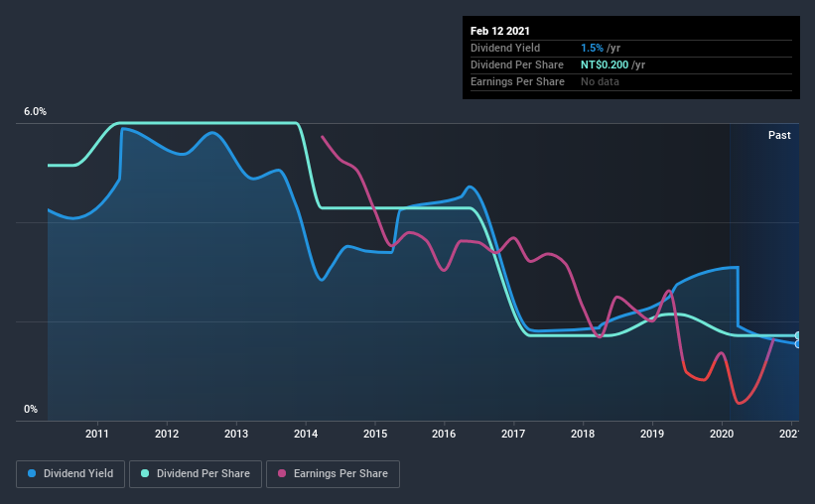Click the 0% y-axis label
Image resolution: width=815 pixels, height=504 pixels.
(x=31, y=410)
